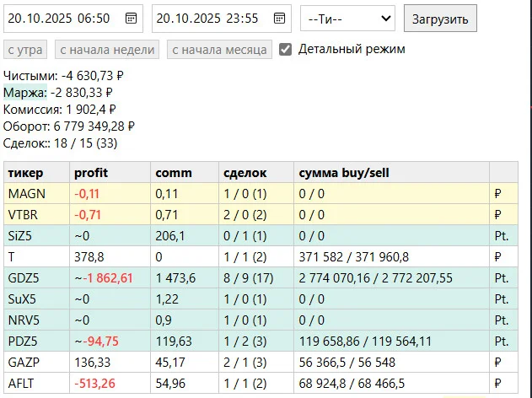Click the 'с утра' button

(x=25, y=50)
